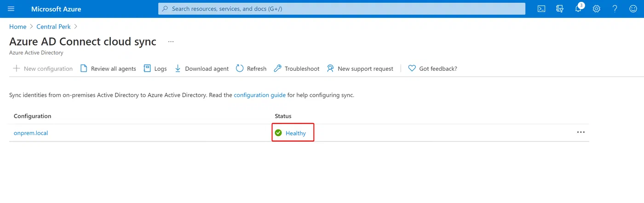Open the Directories and subscriptions filter icon
This screenshot has height=203, width=644.
(x=560, y=9)
